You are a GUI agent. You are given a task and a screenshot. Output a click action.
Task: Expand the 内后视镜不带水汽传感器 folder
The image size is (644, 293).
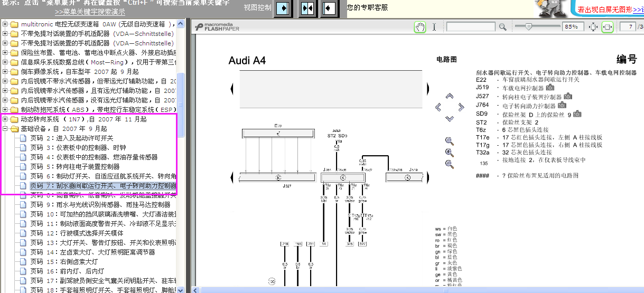[5, 81]
